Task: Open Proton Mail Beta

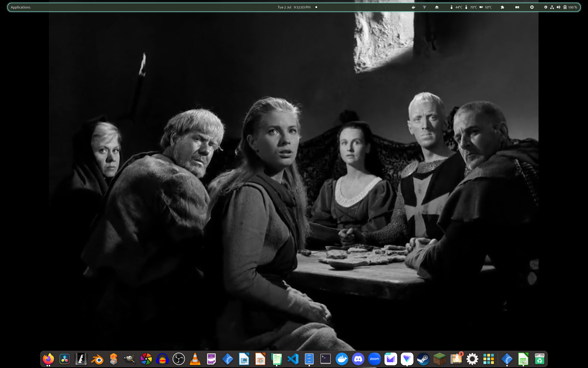Action: [391, 359]
